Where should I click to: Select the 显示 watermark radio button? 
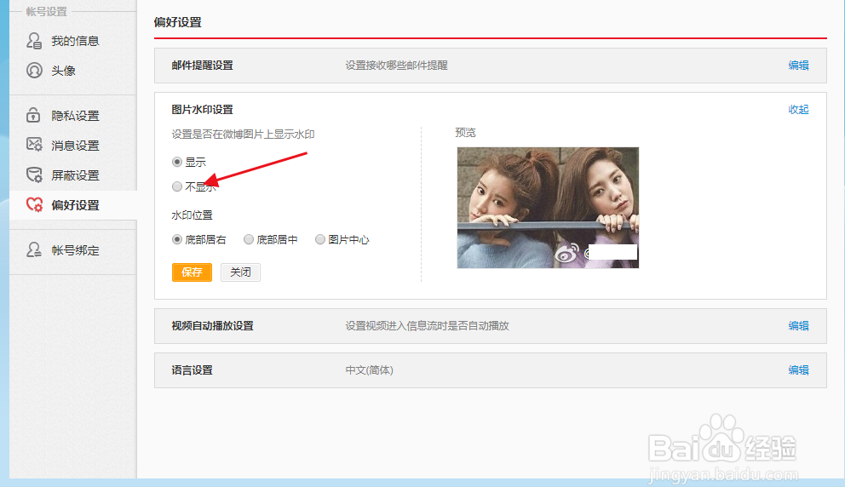(177, 162)
